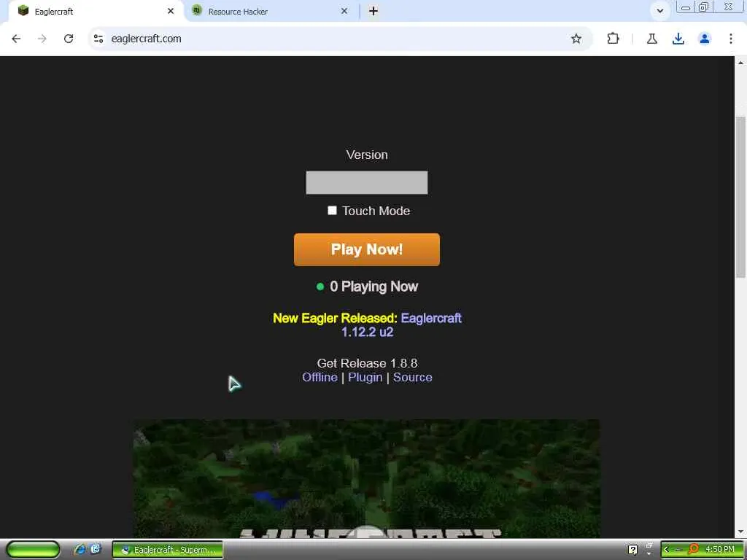Open the Offline release link
747x560 pixels.
[320, 377]
